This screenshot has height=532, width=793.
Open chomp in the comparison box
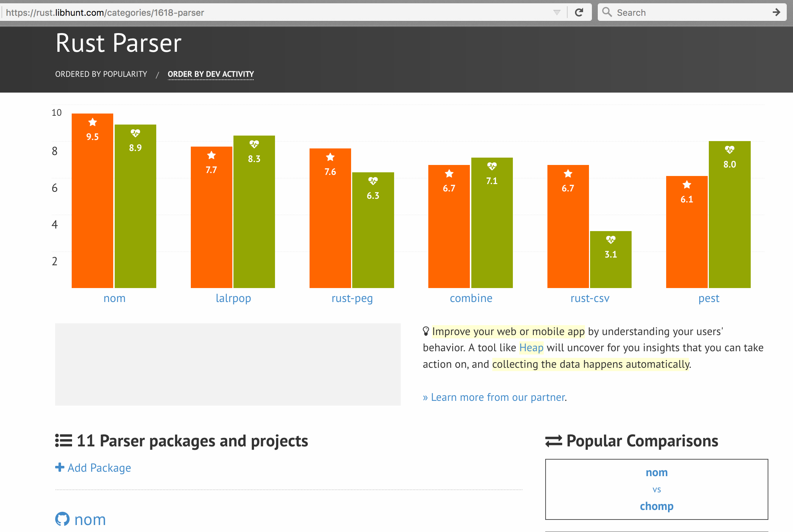tap(657, 506)
